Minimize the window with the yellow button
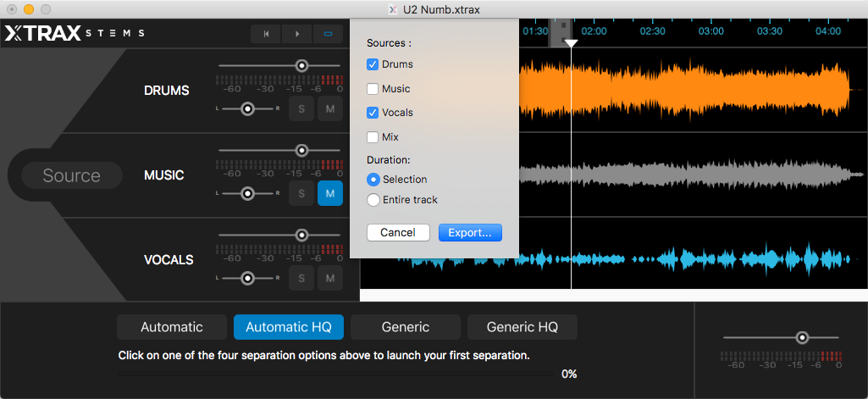 [x=28, y=9]
